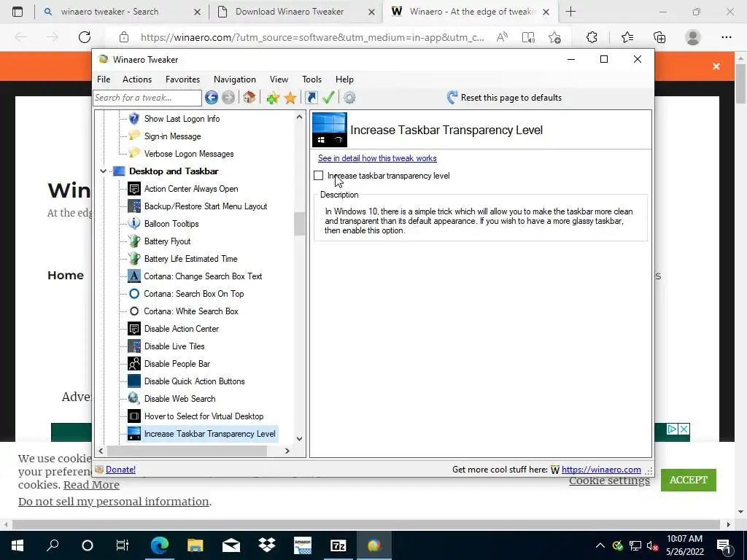The image size is (747, 560).
Task: Open File Explorer from taskbar
Action: pos(196,545)
